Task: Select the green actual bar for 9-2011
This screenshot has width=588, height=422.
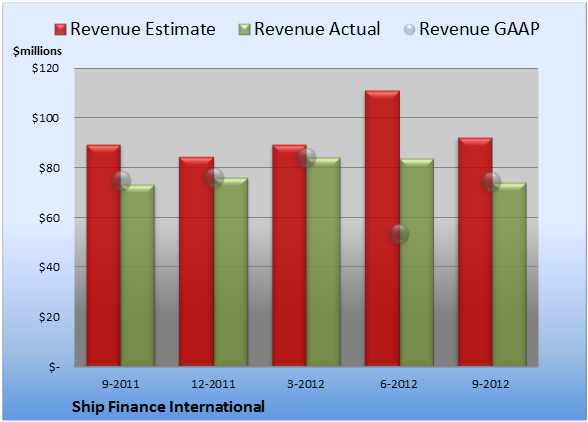Action: [138, 275]
